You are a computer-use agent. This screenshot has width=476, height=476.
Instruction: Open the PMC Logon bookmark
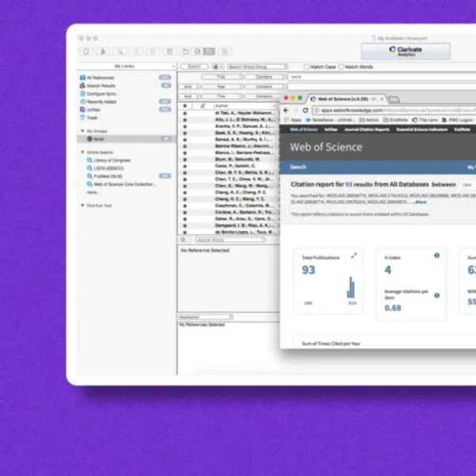[457, 120]
